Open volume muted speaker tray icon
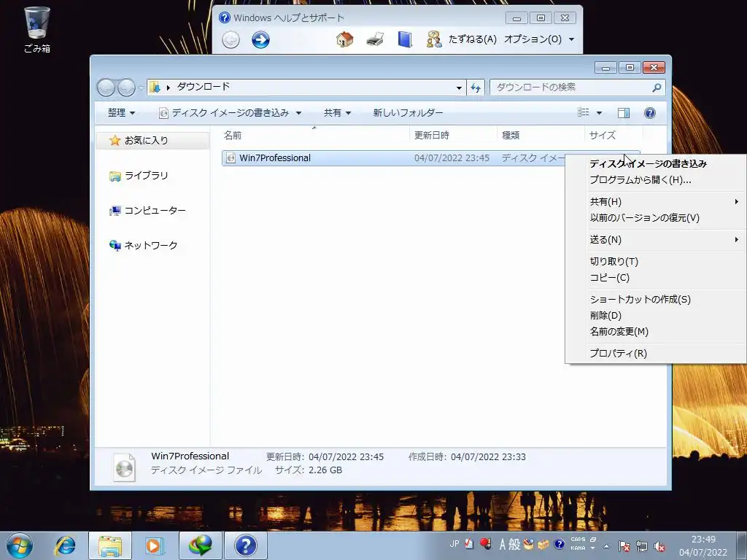 coord(659,547)
